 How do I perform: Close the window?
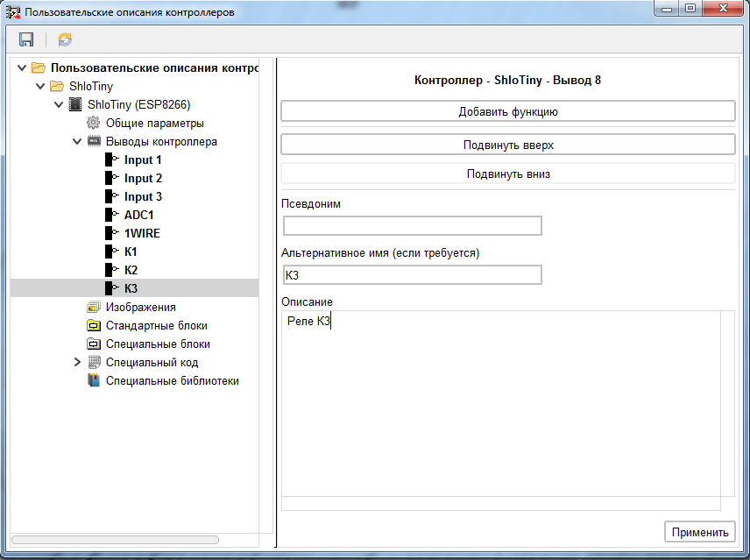[723, 8]
